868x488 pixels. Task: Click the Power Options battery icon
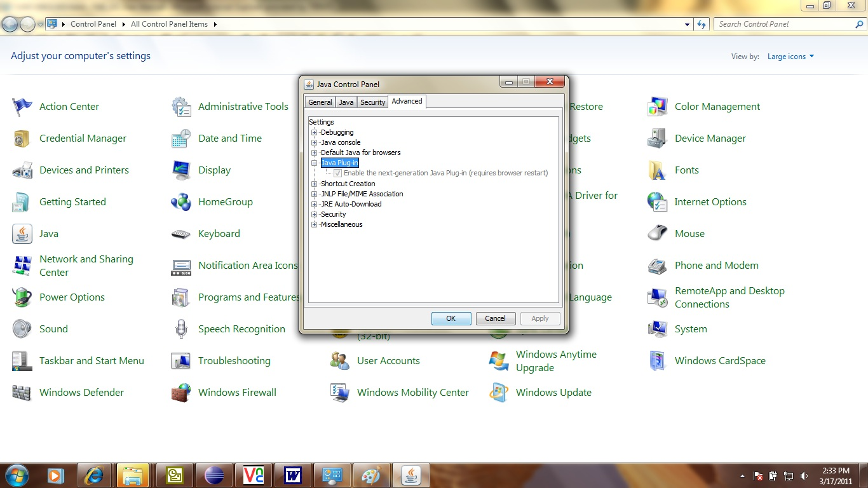coord(22,297)
